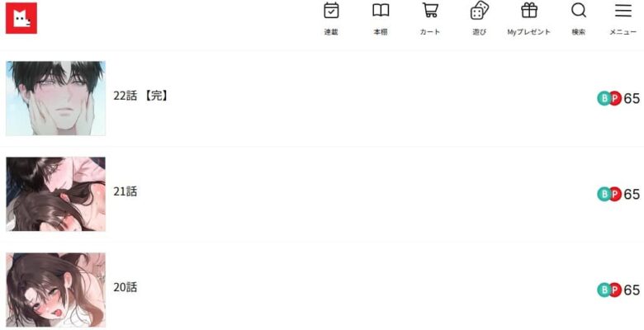Click the red P coin badge on 21話
The height and width of the screenshot is (330, 644).
(615, 194)
